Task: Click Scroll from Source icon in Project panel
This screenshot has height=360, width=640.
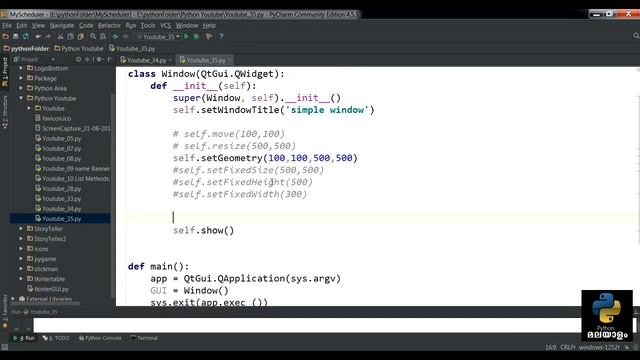Action: pyautogui.click(x=78, y=59)
